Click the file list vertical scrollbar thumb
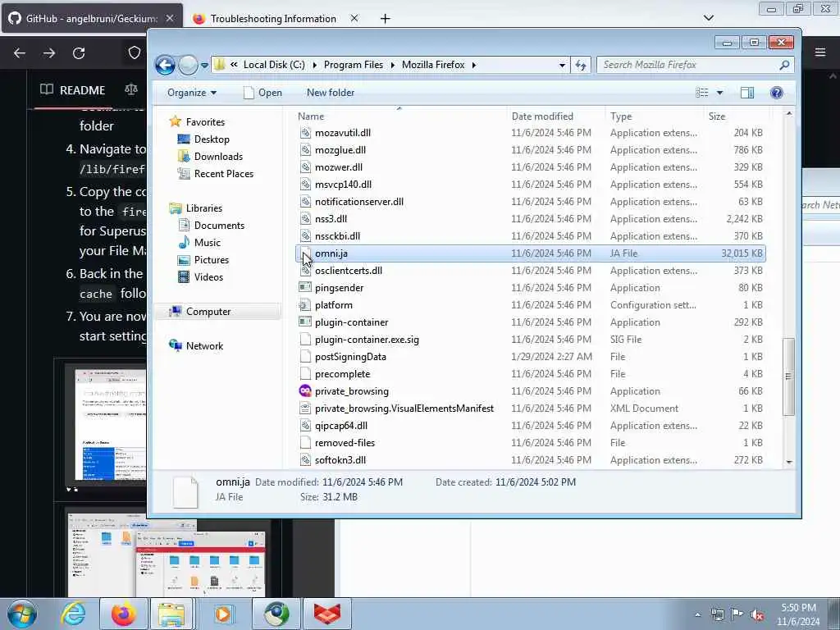 click(788, 377)
